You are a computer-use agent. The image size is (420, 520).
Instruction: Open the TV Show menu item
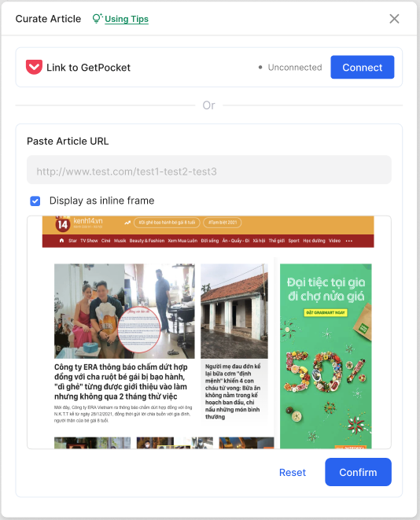click(89, 241)
